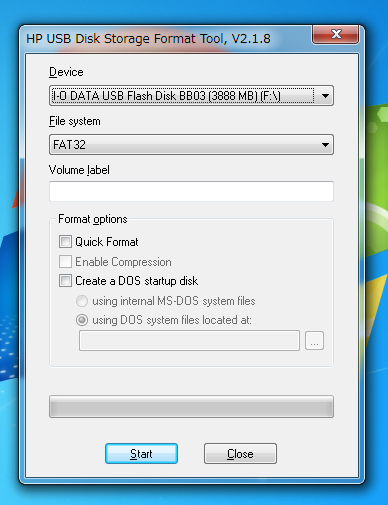388x505 pixels.
Task: Click the Close button
Action: coord(240,453)
